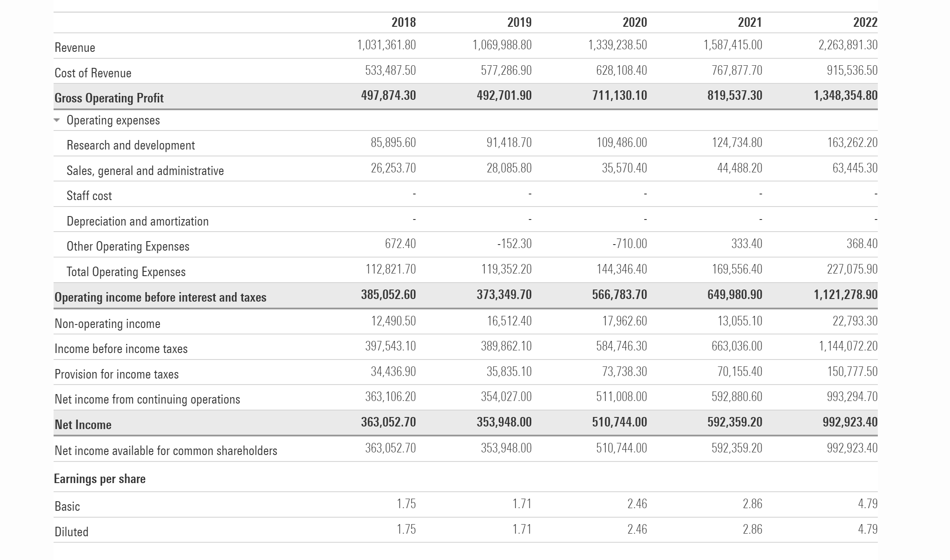Click the 2019 column header
This screenshot has width=950, height=560.
coord(519,22)
